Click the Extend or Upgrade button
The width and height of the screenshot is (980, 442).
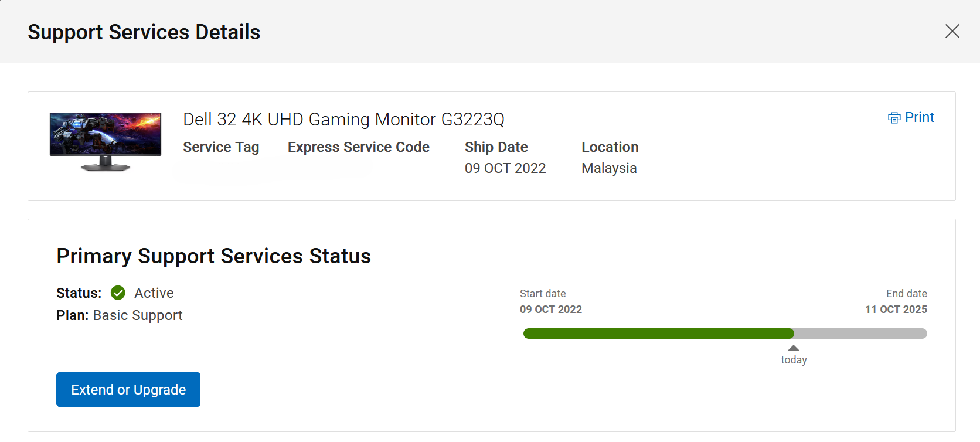coord(128,389)
